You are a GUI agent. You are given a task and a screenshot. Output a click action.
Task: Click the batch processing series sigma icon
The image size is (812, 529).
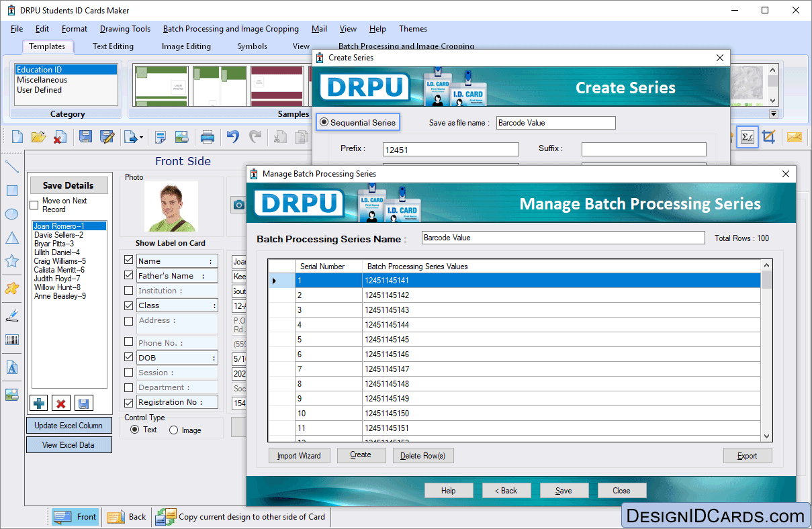747,137
